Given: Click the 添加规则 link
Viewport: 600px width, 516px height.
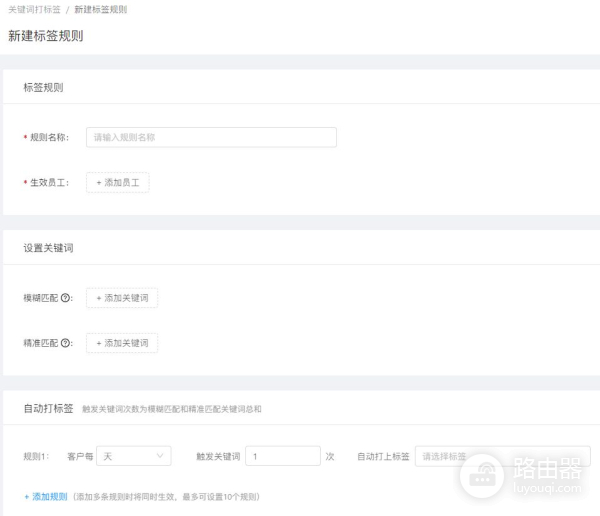Looking at the screenshot, I should (x=46, y=497).
